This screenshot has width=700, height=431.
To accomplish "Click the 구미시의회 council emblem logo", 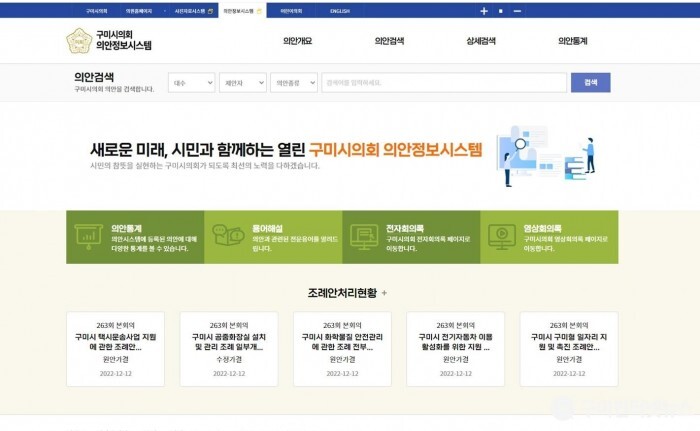I will coord(79,41).
